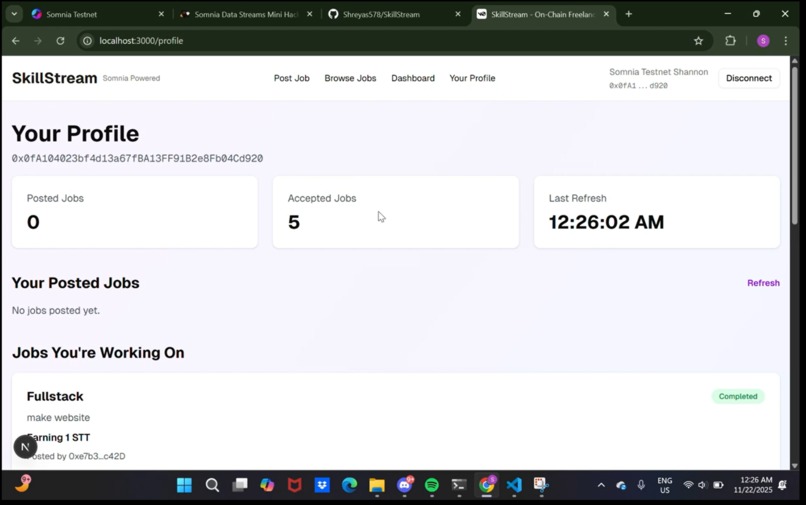
Task: Open the tab search dropdown arrow
Action: [14, 14]
